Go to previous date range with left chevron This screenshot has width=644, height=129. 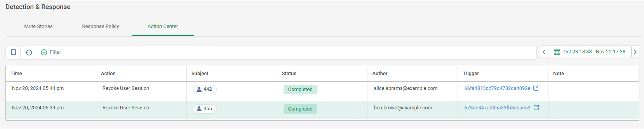pyautogui.click(x=544, y=52)
